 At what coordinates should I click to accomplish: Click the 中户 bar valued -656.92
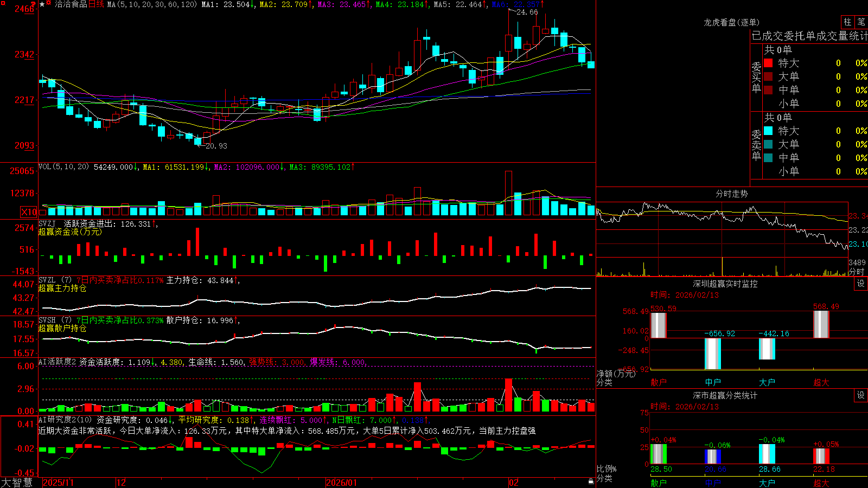(713, 354)
